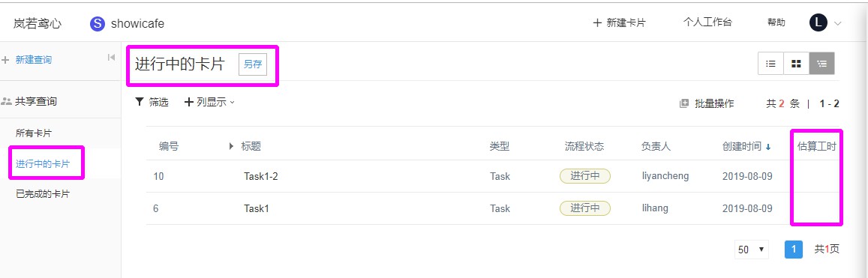
Task: Click the 另存 save-as button
Action: coord(252,64)
